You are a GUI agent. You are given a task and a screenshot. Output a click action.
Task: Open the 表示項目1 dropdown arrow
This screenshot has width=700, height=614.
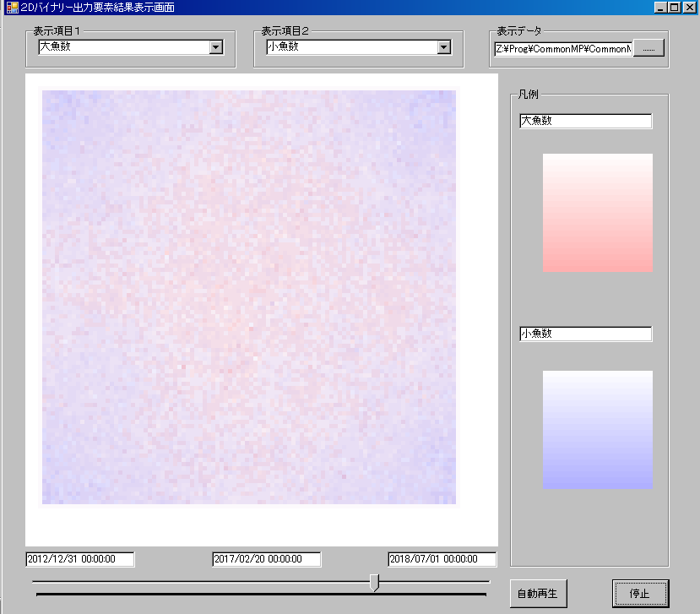pyautogui.click(x=216, y=47)
